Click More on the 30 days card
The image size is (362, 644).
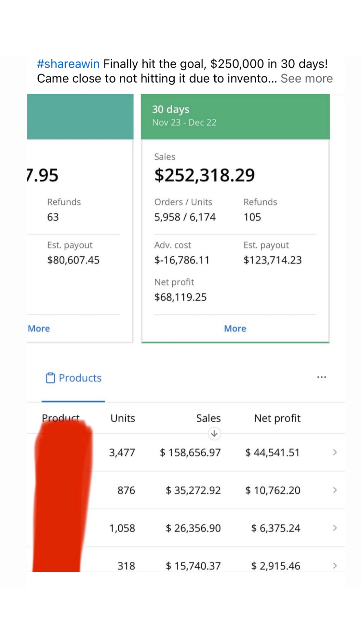[x=235, y=328]
